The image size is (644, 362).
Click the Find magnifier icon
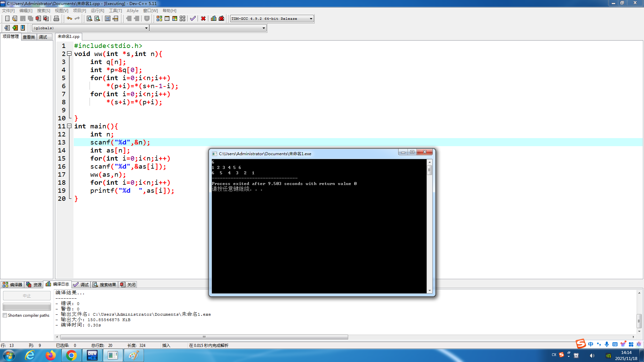[89, 18]
